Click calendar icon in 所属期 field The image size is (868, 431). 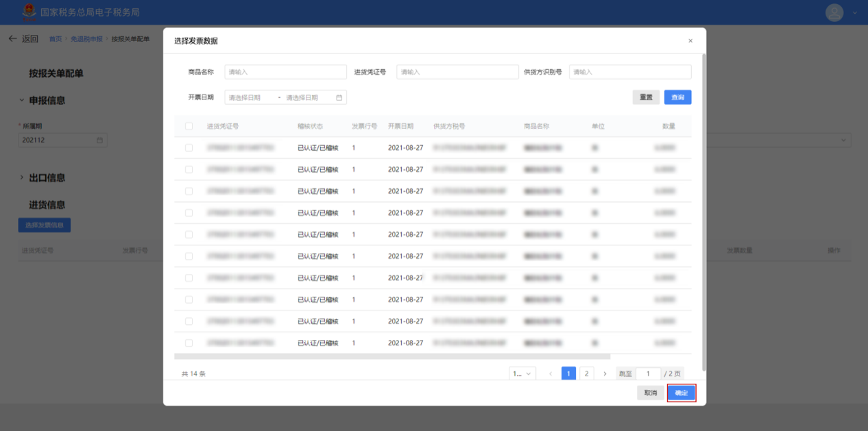(99, 140)
